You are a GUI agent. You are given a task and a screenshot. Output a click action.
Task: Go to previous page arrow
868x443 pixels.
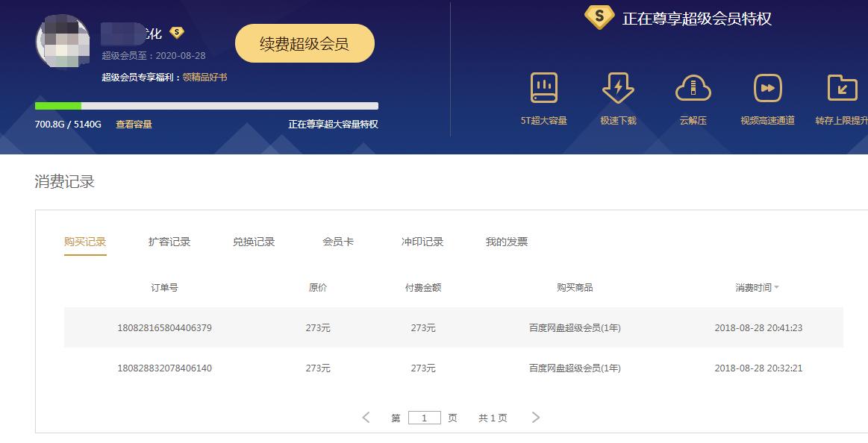[x=366, y=418]
